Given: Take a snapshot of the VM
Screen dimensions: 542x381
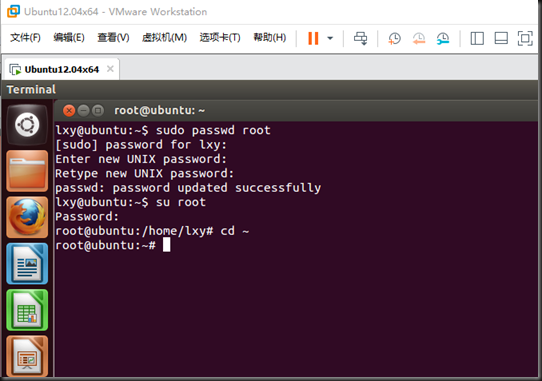Looking at the screenshot, I should (394, 38).
